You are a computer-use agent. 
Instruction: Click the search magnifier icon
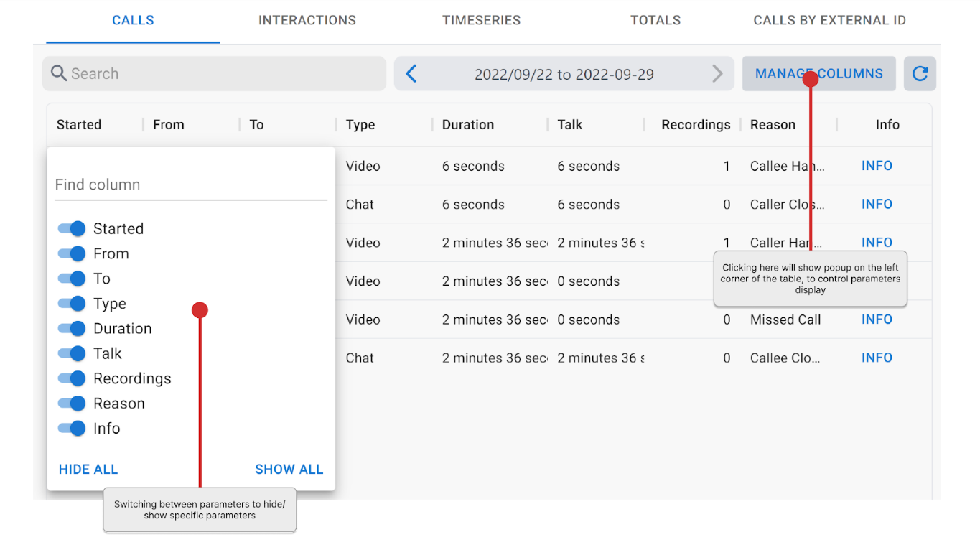click(59, 74)
